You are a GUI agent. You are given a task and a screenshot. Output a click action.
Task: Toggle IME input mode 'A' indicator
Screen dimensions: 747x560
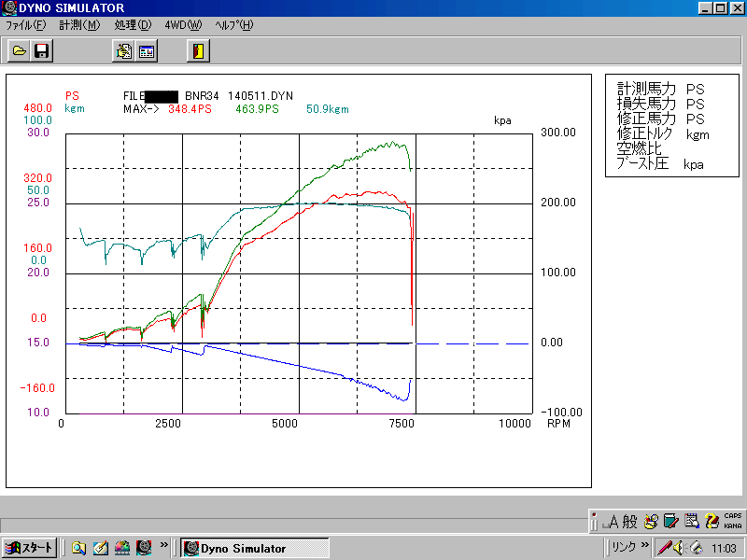[x=613, y=521]
